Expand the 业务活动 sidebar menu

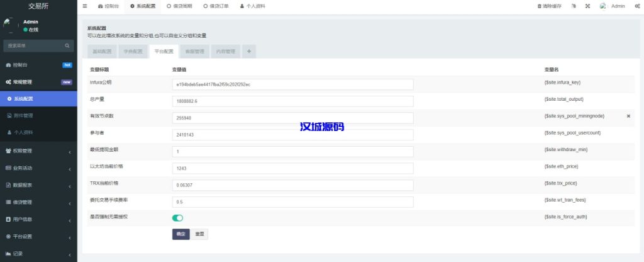click(38, 168)
